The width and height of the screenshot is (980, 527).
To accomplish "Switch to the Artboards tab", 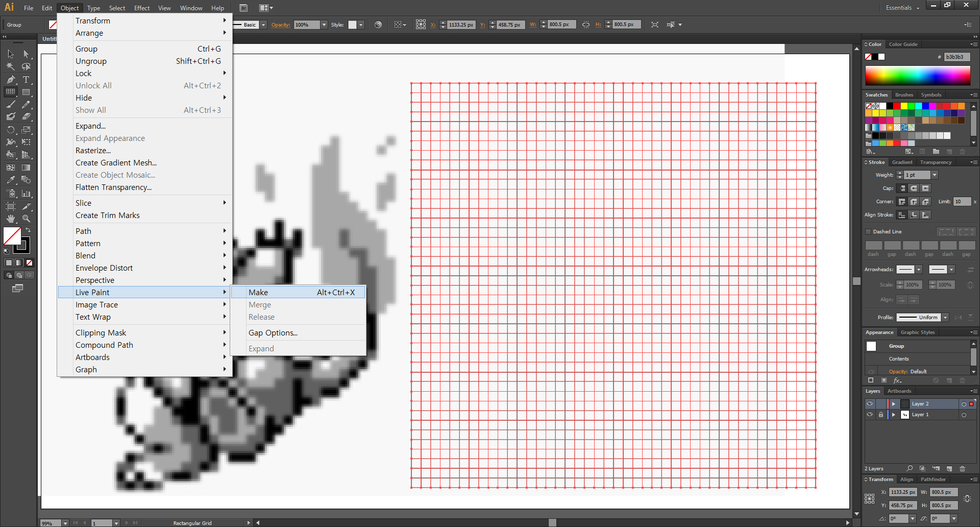I will tap(899, 391).
